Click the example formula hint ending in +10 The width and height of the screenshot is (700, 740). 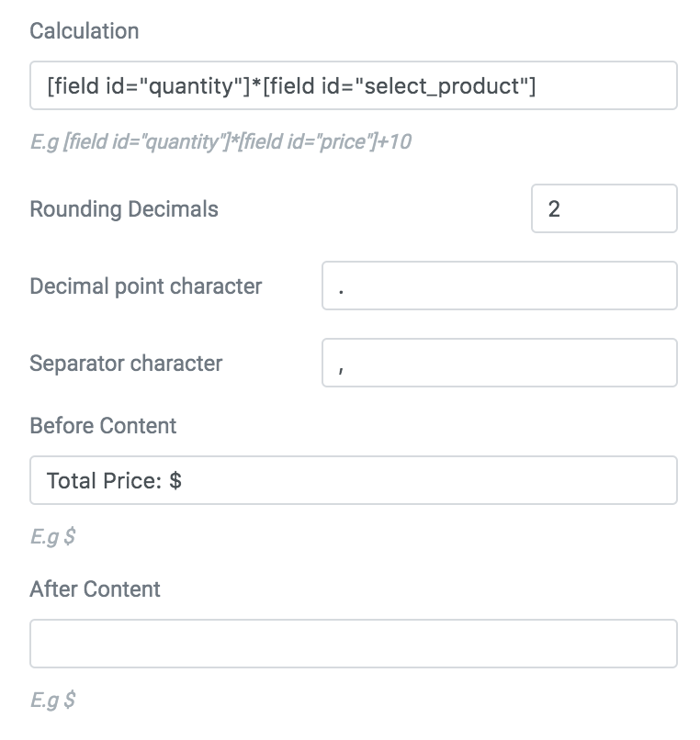pyautogui.click(x=220, y=141)
